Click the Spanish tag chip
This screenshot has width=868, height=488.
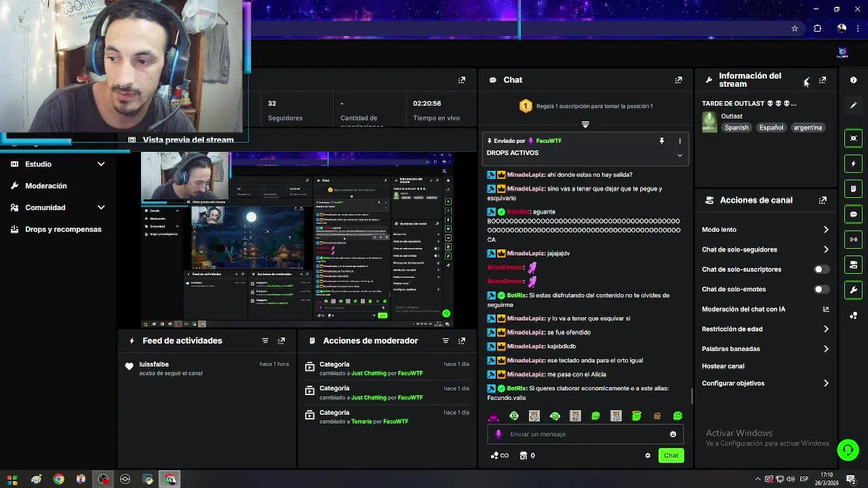[736, 127]
